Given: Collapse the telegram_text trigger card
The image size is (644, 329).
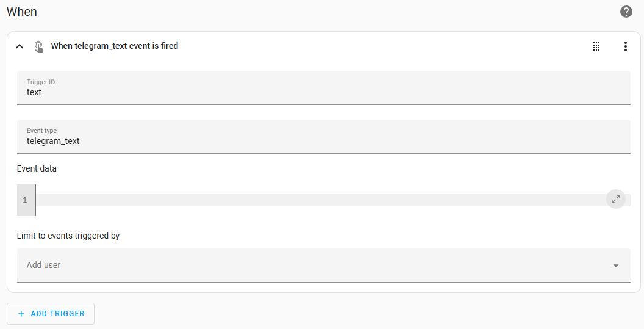Looking at the screenshot, I should 20,46.
